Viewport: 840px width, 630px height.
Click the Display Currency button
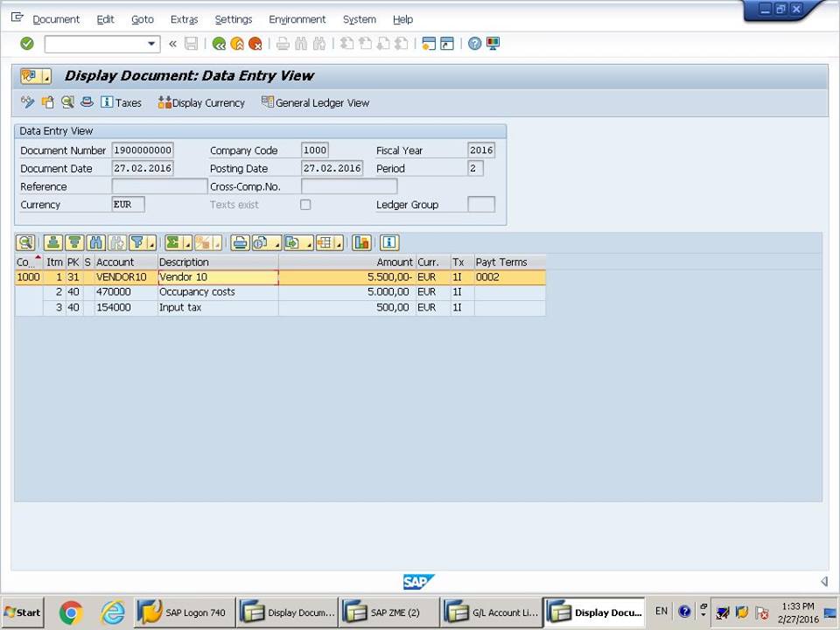click(201, 102)
